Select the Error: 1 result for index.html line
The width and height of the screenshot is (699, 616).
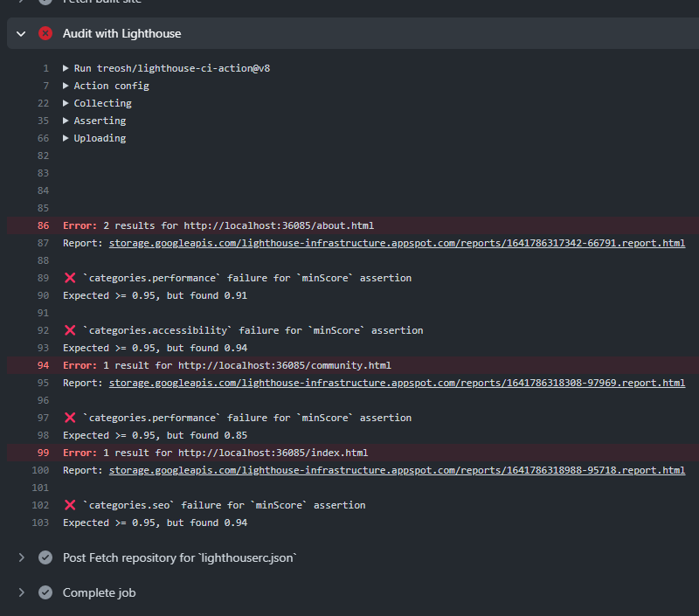click(x=353, y=453)
